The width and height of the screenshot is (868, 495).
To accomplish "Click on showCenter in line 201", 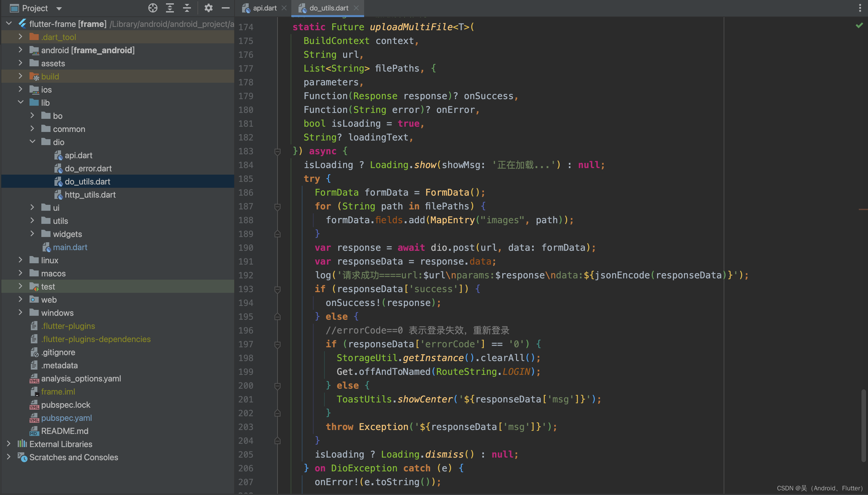I will point(425,399).
